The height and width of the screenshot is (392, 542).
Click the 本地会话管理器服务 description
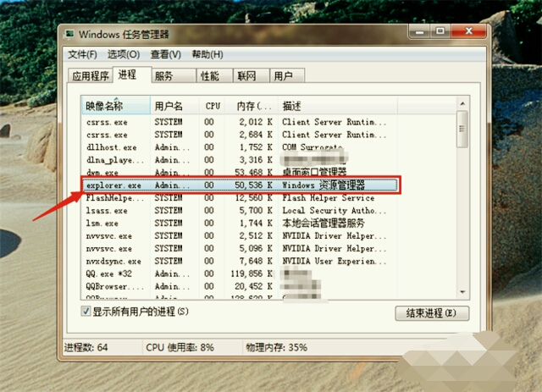pos(324,224)
